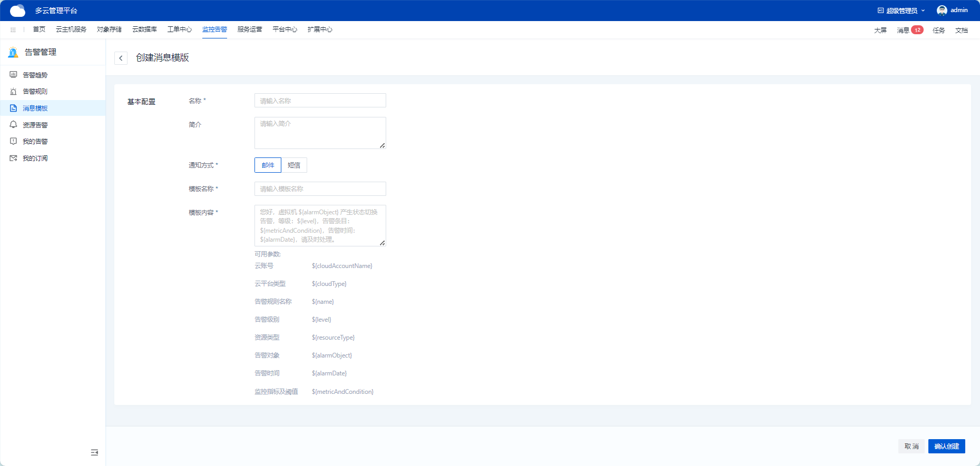The width and height of the screenshot is (980, 466).
Task: Click the 我的告警 sidebar icon
Action: [x=14, y=141]
